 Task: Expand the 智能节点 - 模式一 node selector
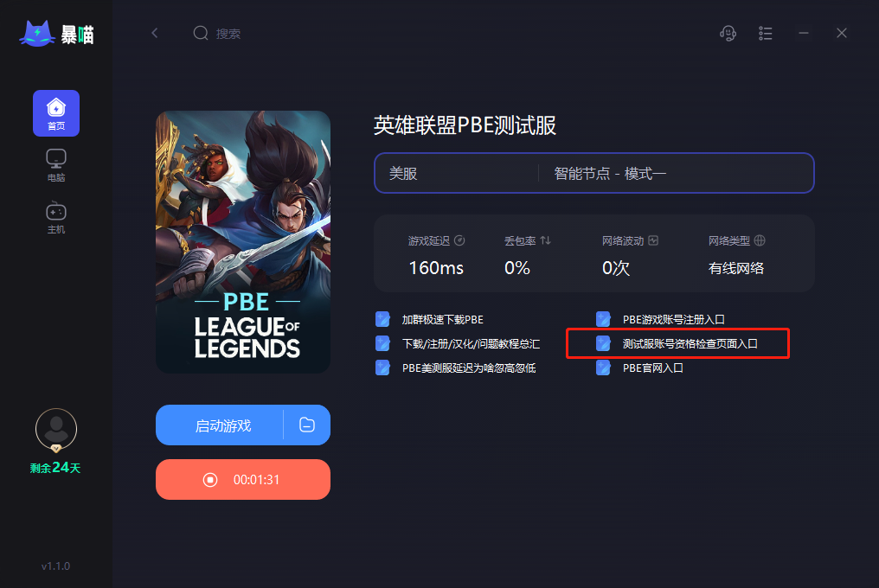[x=676, y=173]
